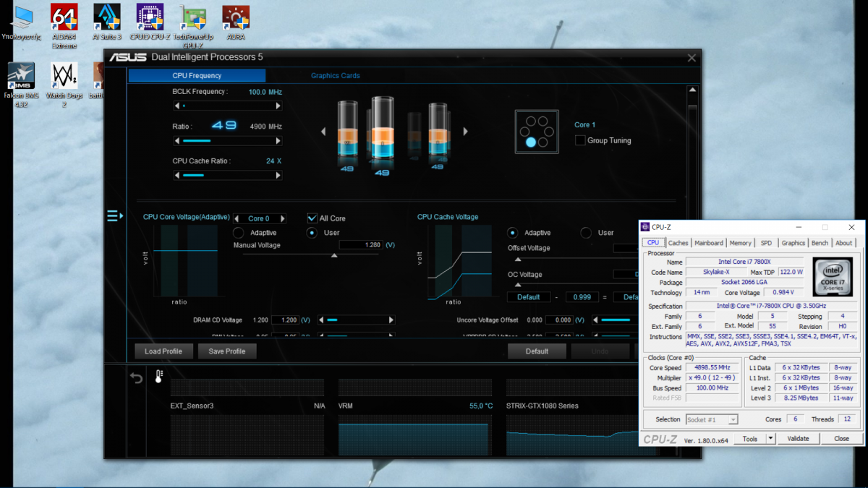Decrease Uncore Voltage Offset with left arrow
868x488 pixels.
click(595, 320)
